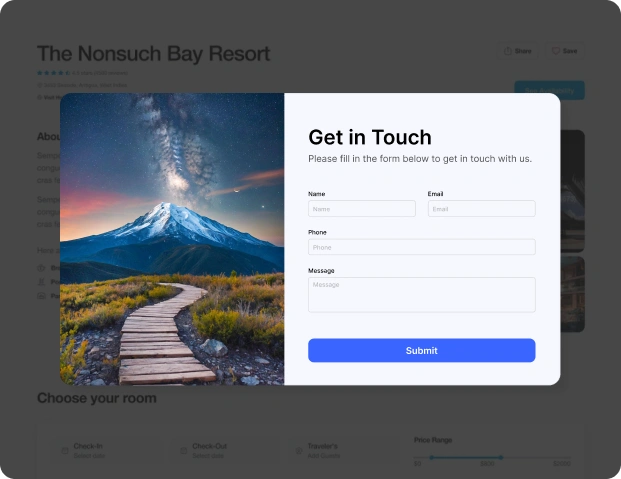Click inside the Message text area
The width and height of the screenshot is (621, 479).
[422, 295]
